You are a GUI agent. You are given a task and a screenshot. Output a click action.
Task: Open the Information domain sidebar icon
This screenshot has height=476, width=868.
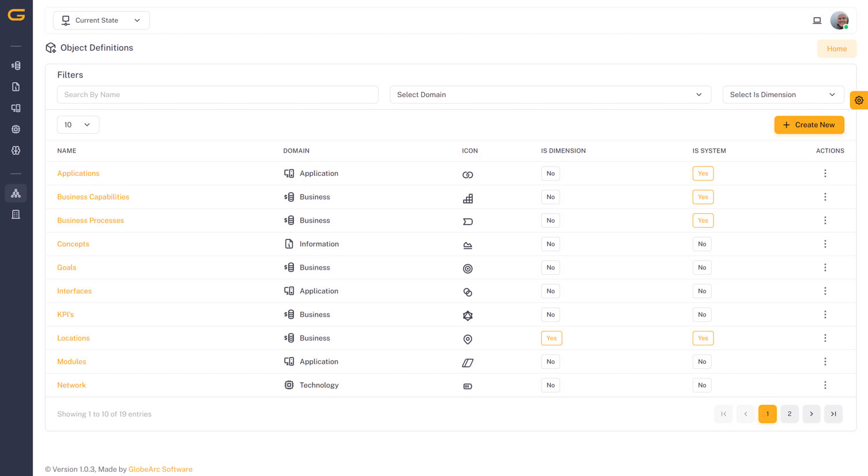pos(16,87)
